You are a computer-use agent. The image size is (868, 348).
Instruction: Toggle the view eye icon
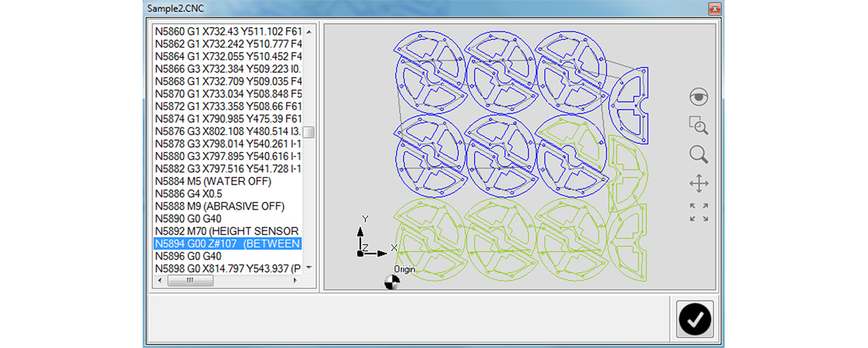coord(698,97)
